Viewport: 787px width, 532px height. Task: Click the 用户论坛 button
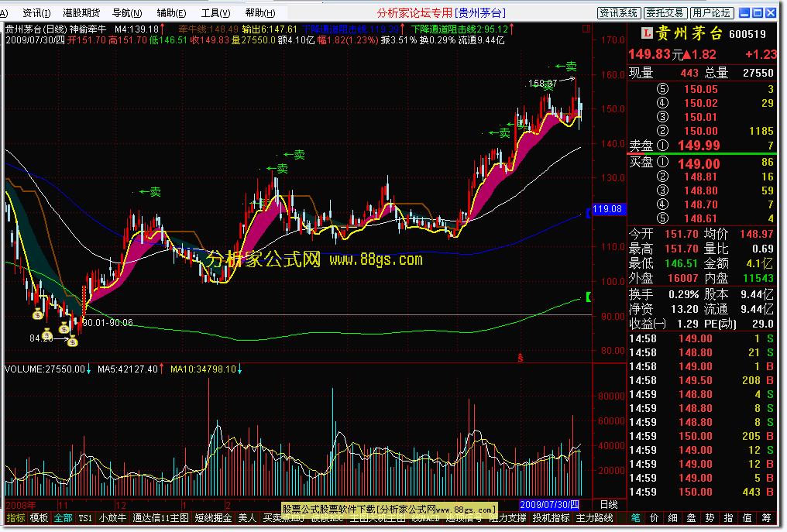711,13
